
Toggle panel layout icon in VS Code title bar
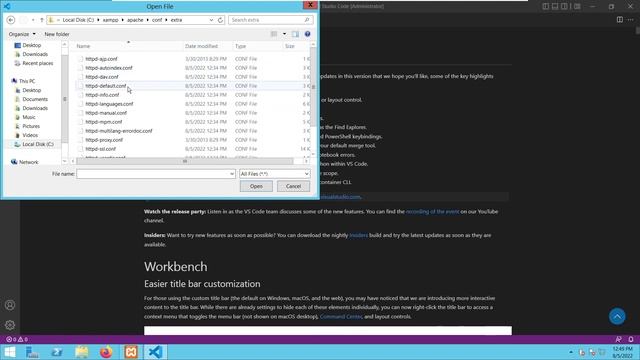pos(555,6)
